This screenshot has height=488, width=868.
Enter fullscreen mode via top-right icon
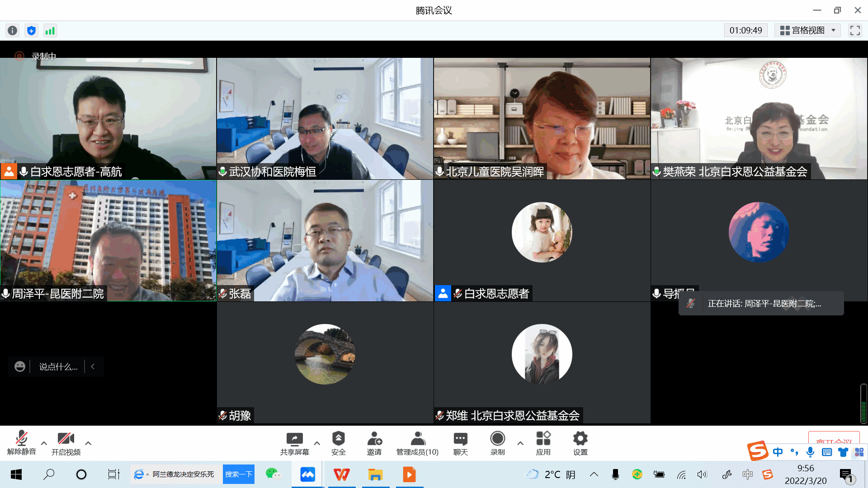[x=855, y=30]
